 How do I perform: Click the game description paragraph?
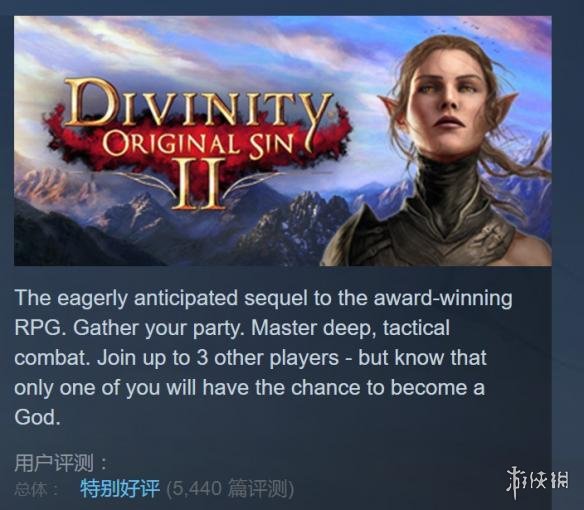tap(263, 358)
